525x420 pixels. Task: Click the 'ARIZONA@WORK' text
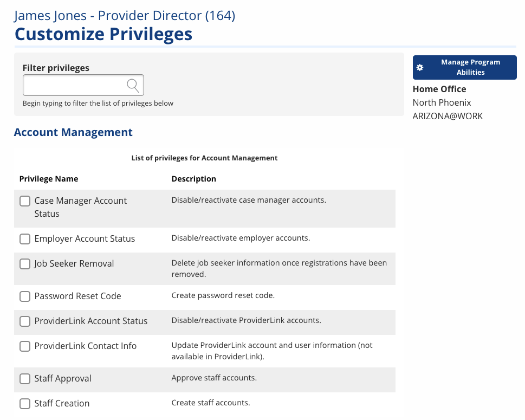[x=448, y=116]
